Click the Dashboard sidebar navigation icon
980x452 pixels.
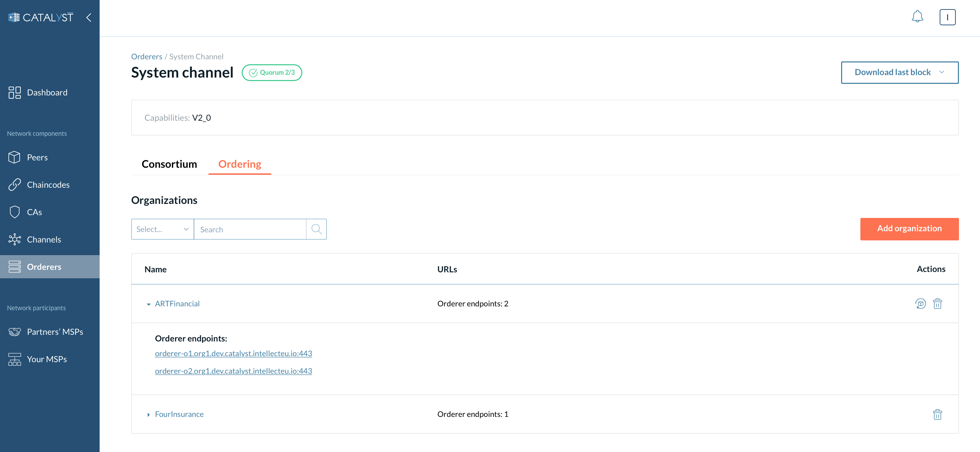coord(13,92)
